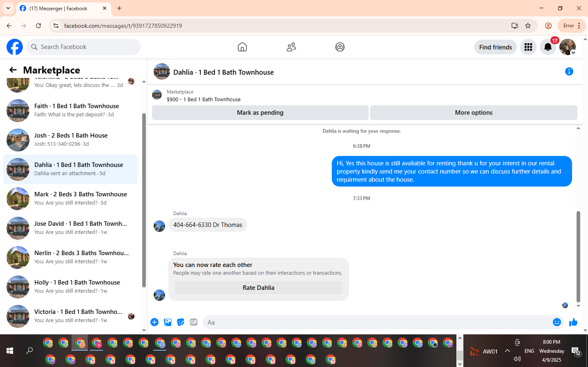The height and width of the screenshot is (367, 588).
Task: Open the plus more-actions icon in composer
Action: click(154, 322)
